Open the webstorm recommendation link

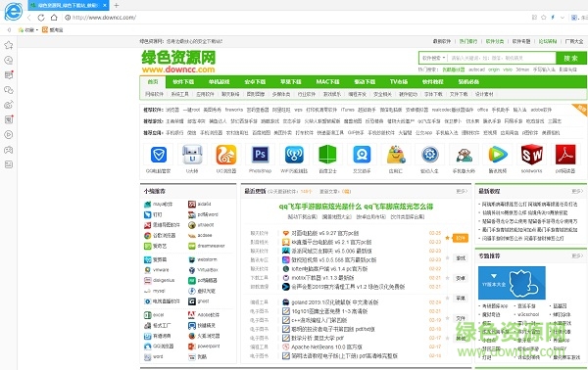coord(207,259)
